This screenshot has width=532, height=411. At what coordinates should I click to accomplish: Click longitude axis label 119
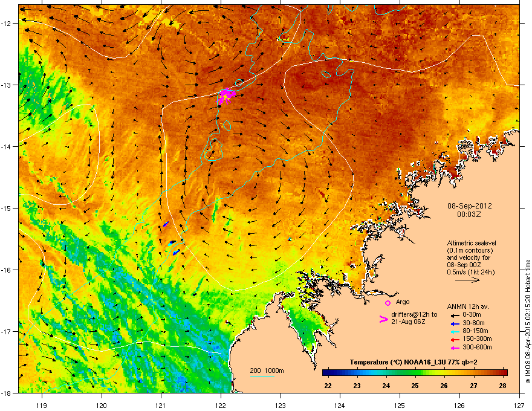click(42, 405)
